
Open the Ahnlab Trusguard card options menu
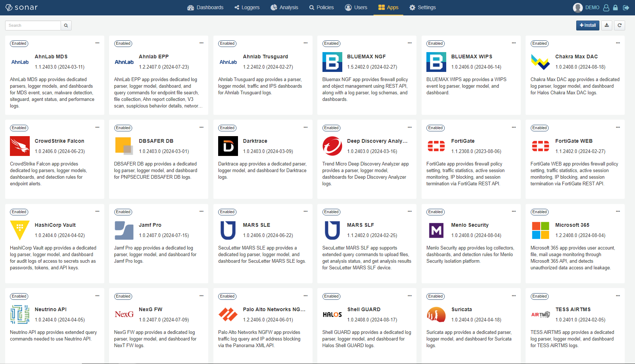(x=306, y=43)
